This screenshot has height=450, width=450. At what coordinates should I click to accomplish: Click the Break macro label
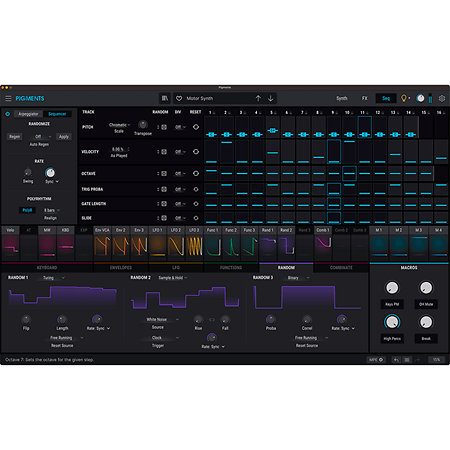click(426, 339)
